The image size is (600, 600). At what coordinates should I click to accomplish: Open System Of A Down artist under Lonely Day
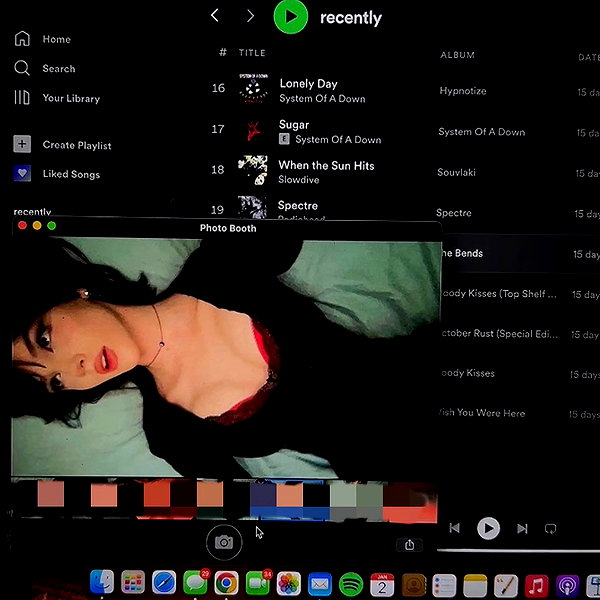click(x=322, y=99)
